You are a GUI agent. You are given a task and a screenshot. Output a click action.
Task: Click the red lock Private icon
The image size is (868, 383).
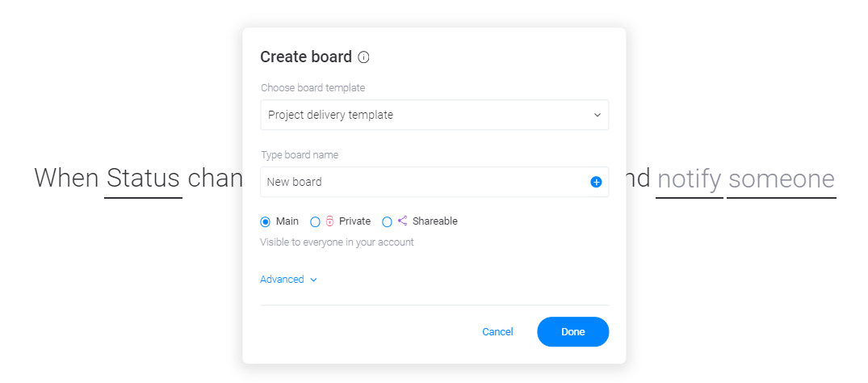coord(329,221)
